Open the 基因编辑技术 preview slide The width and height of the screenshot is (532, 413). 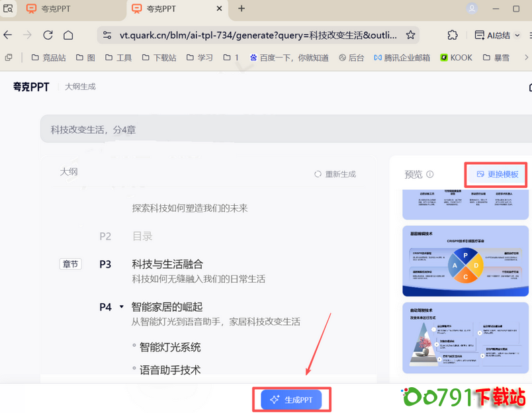click(x=465, y=261)
